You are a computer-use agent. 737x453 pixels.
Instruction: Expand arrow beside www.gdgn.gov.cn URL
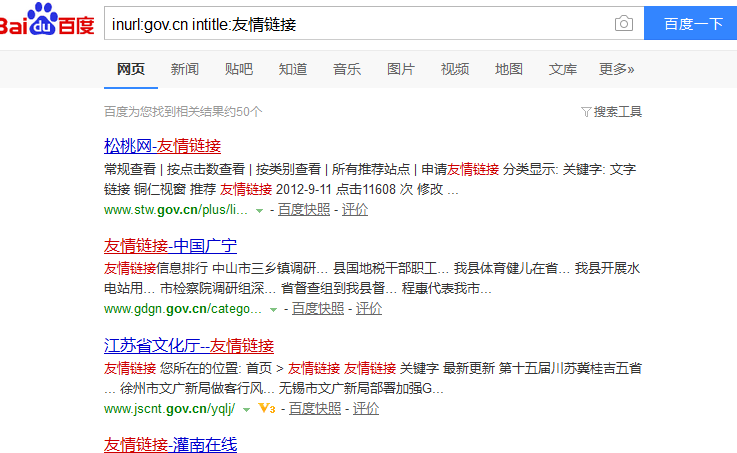point(273,310)
